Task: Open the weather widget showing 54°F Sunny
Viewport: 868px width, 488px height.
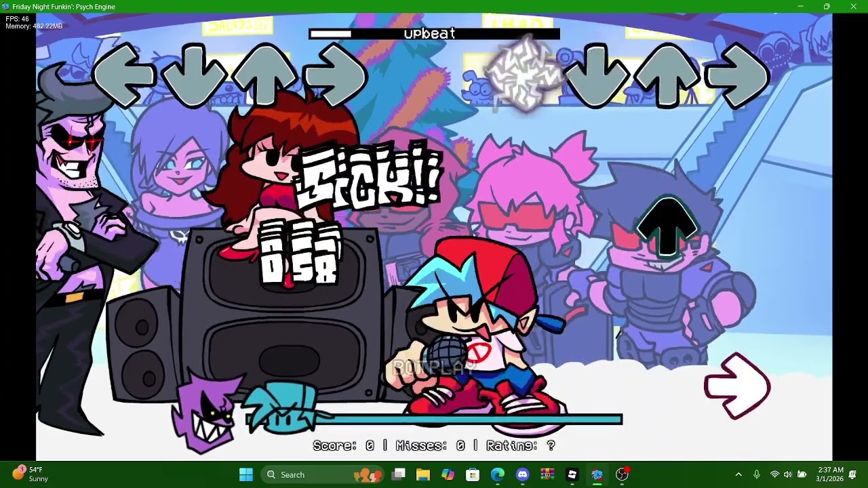Action: pyautogui.click(x=31, y=474)
